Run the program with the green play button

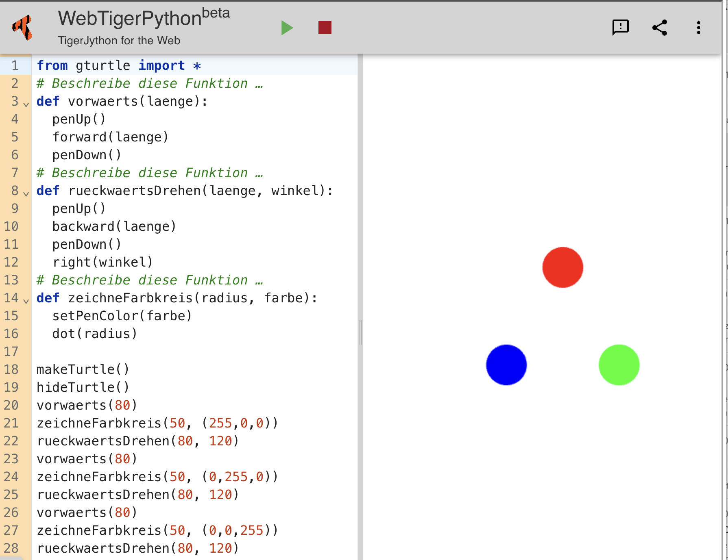287,28
